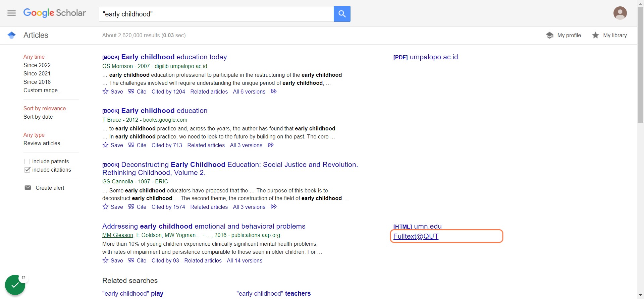
Task: Open All 14 versions link
Action: tap(245, 260)
